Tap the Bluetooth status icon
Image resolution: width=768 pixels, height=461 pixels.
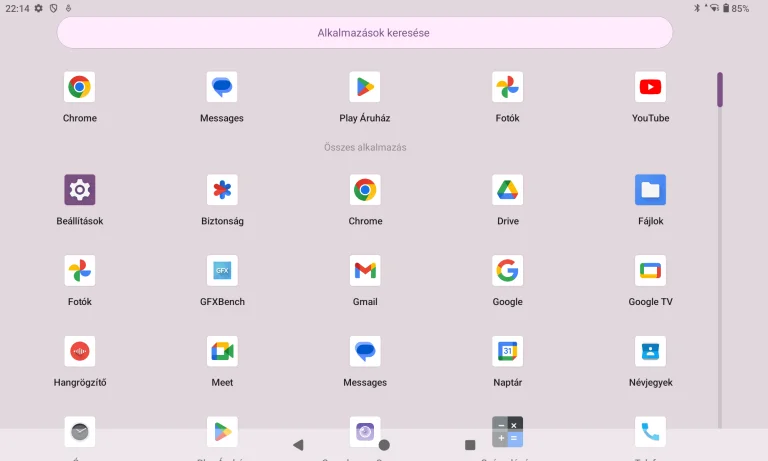tap(697, 8)
